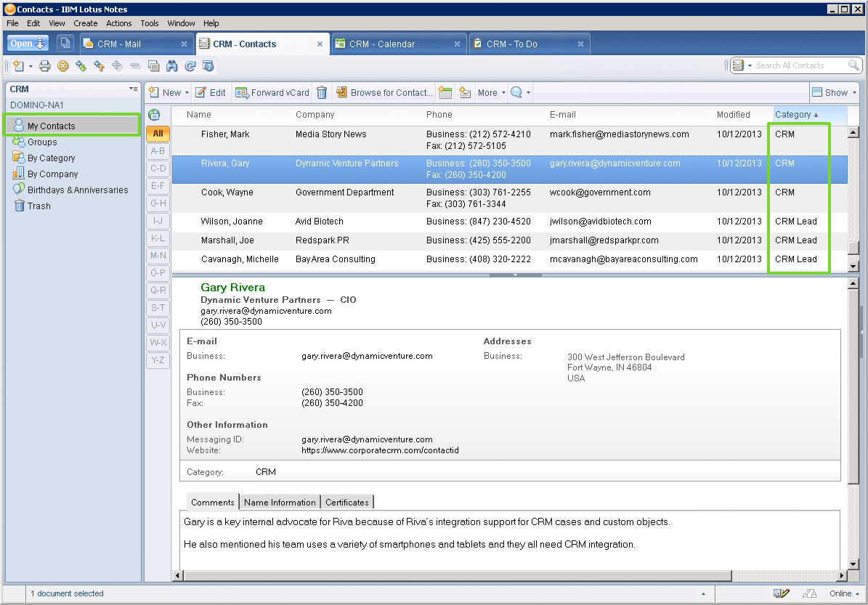Delete selected contact using trash icon
The image size is (868, 605).
click(322, 92)
